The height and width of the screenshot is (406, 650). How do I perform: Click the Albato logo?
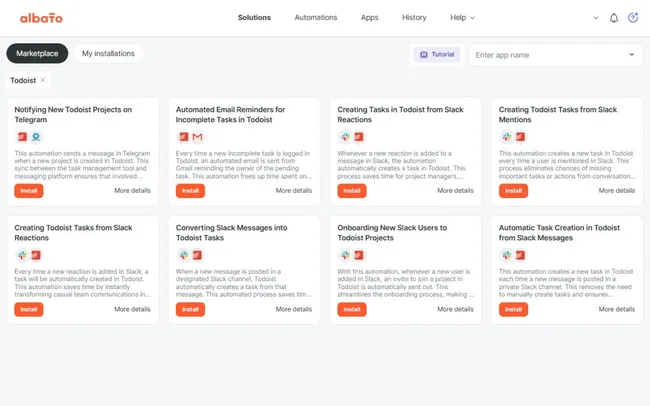(x=41, y=18)
